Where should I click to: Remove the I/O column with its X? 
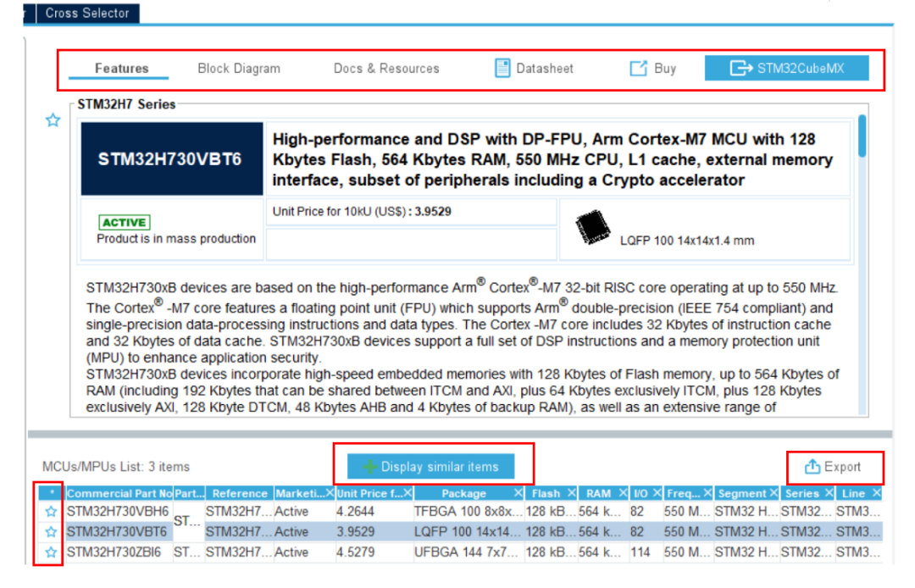[x=657, y=493]
